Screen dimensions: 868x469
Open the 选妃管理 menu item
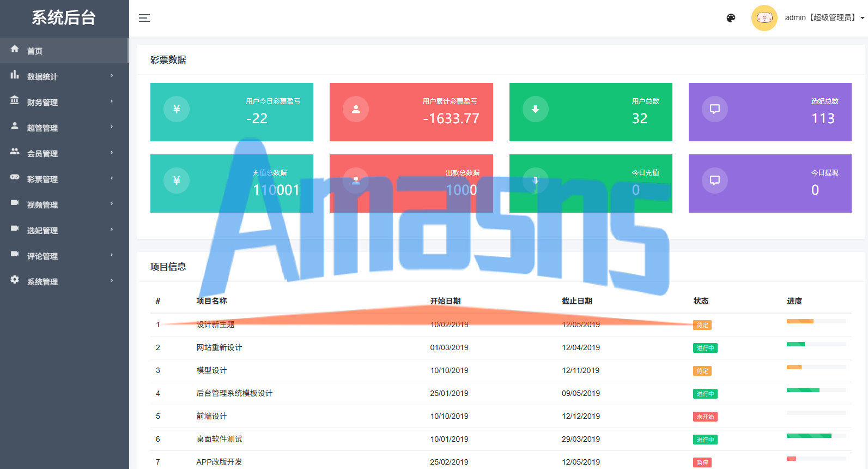coord(64,230)
